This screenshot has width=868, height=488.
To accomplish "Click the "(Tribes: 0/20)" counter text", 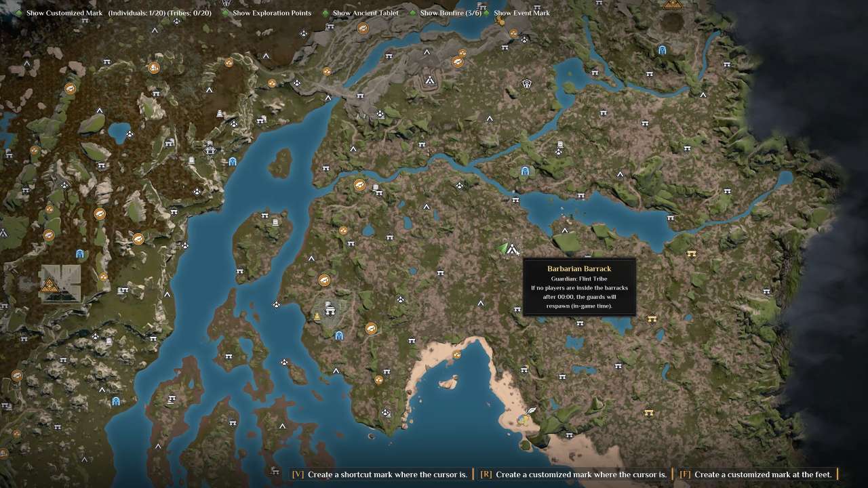I will tap(191, 13).
